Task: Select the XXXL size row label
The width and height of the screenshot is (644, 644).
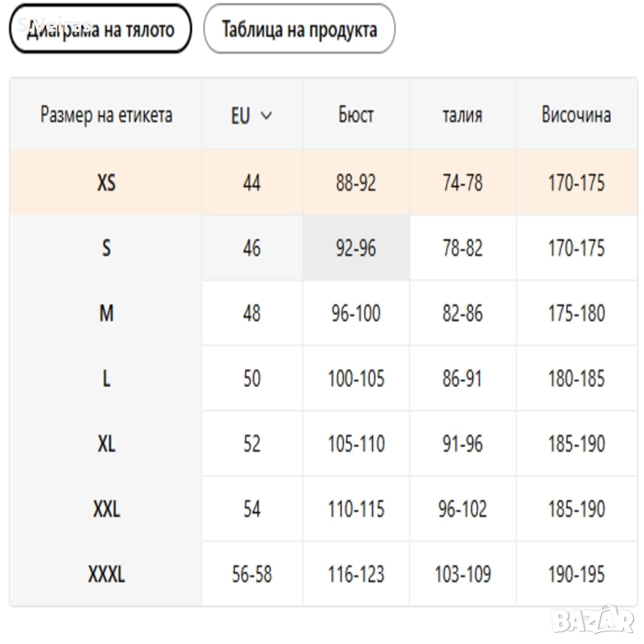Action: pos(106,574)
